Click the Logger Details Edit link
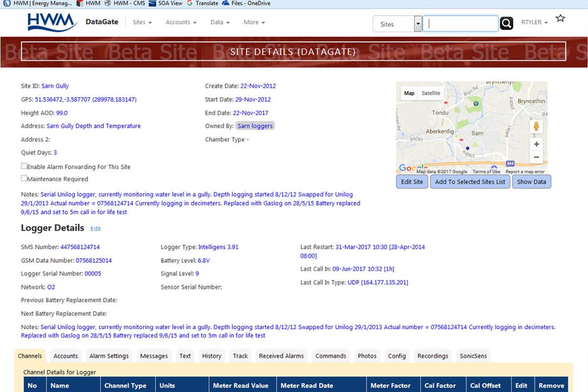This screenshot has width=588, height=392. [96, 229]
